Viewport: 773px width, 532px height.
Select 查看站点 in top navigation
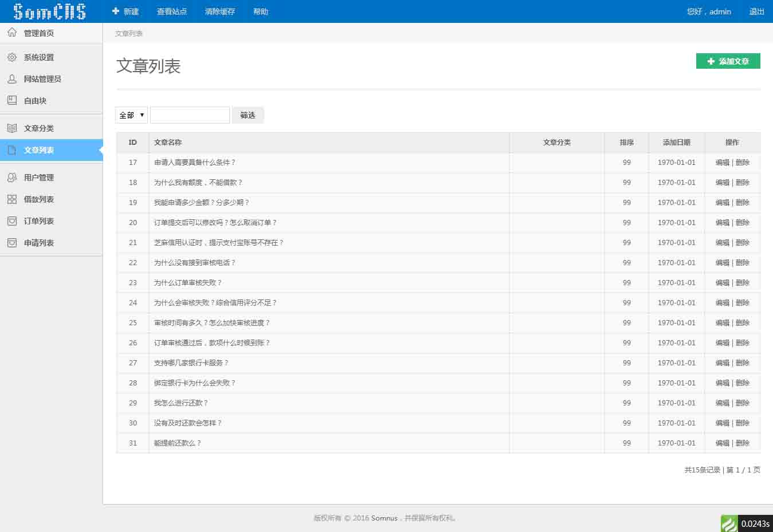point(172,11)
